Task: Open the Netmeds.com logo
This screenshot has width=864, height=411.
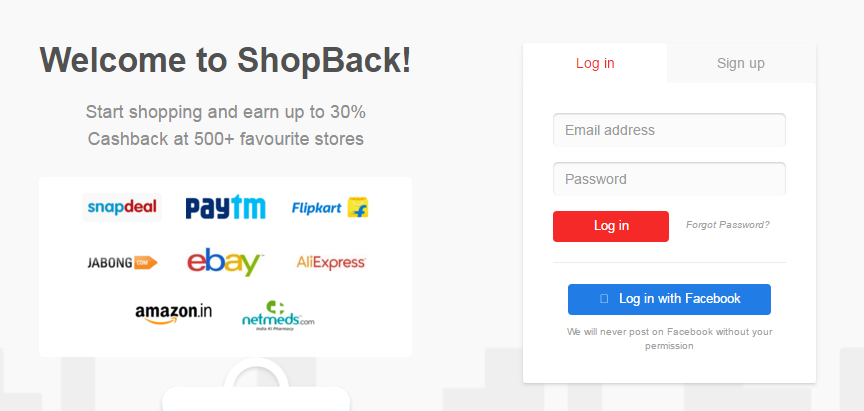Action: (x=278, y=315)
